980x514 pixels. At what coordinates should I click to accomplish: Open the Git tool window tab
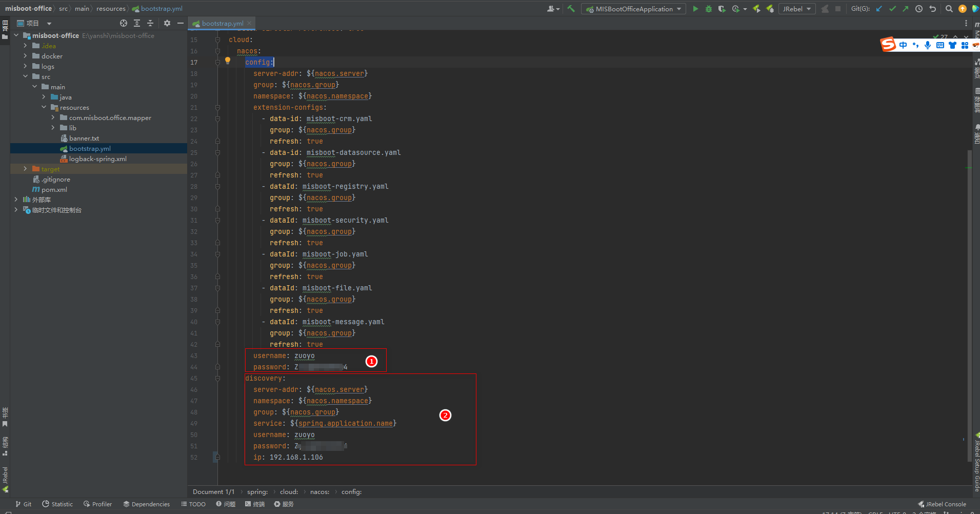point(24,504)
